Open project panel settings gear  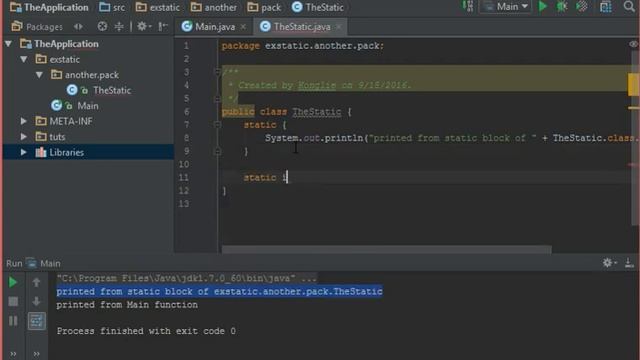point(143,27)
